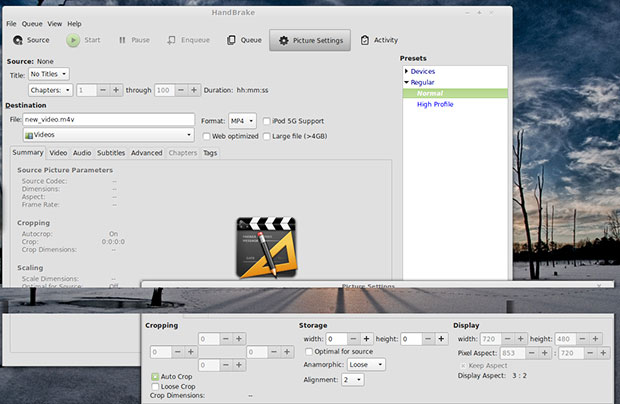Increase Storage width with plus
Viewport: 620px width, 404px height.
point(366,339)
